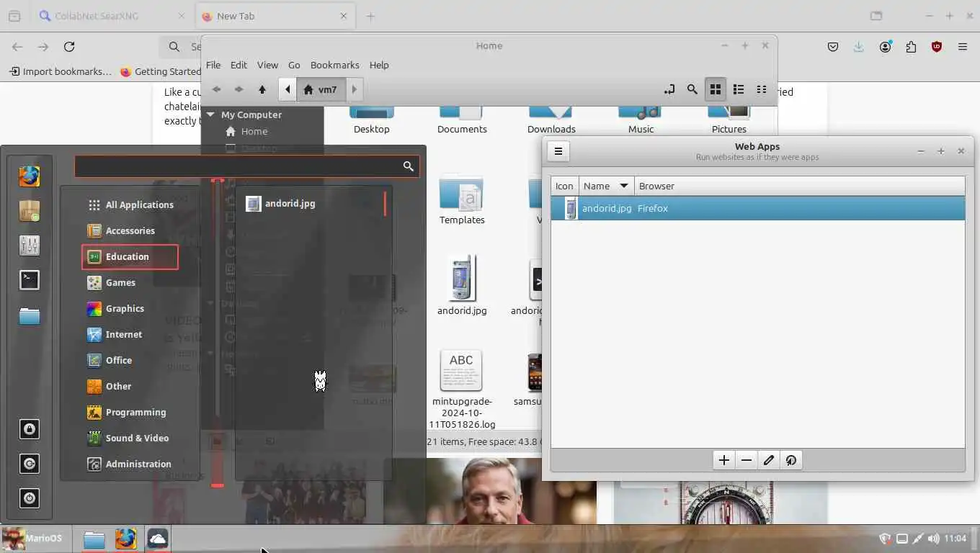Open System Settings mixer icon in menu
Screen dimensions: 980x553
coord(30,246)
